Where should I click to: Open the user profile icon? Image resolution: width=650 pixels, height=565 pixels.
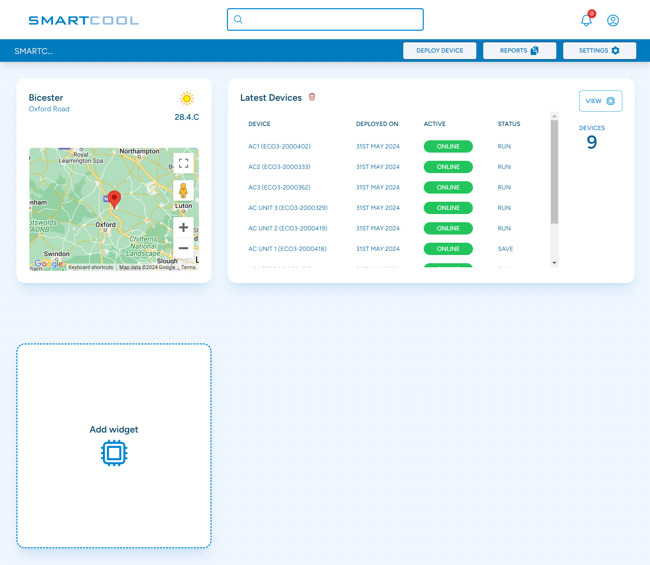[x=613, y=20]
